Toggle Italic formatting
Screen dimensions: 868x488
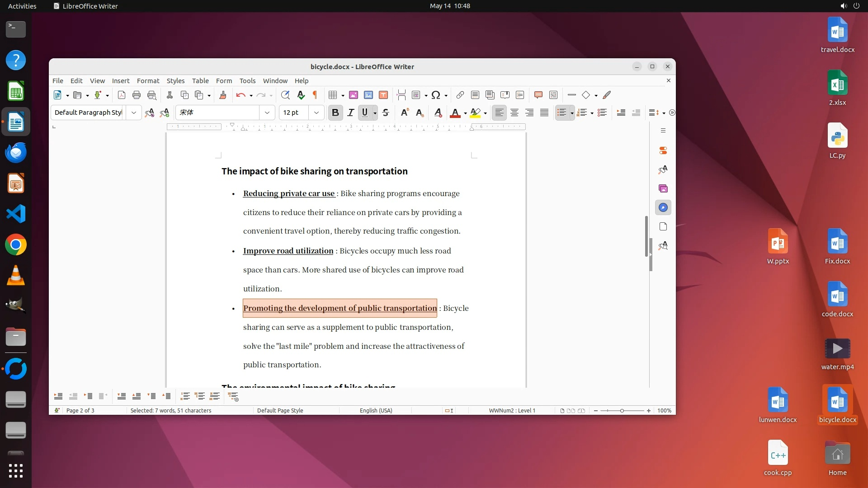click(x=350, y=113)
